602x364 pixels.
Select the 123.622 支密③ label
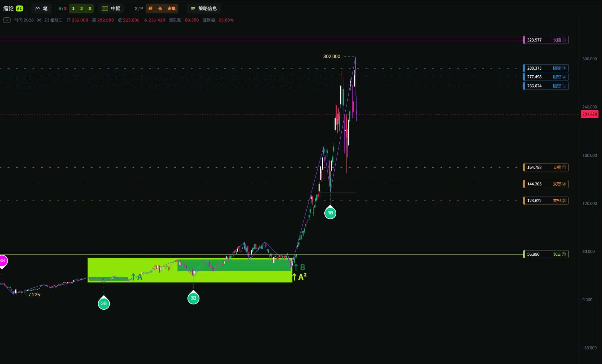[546, 200]
